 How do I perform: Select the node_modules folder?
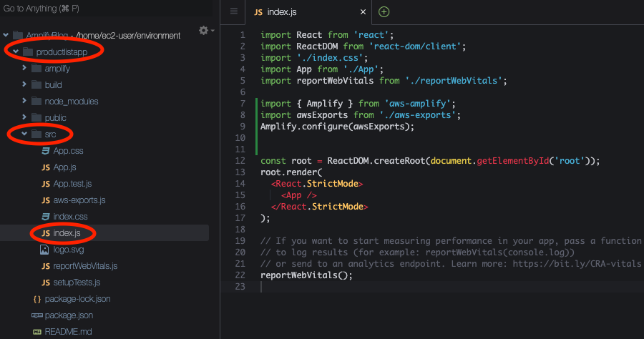tap(72, 102)
